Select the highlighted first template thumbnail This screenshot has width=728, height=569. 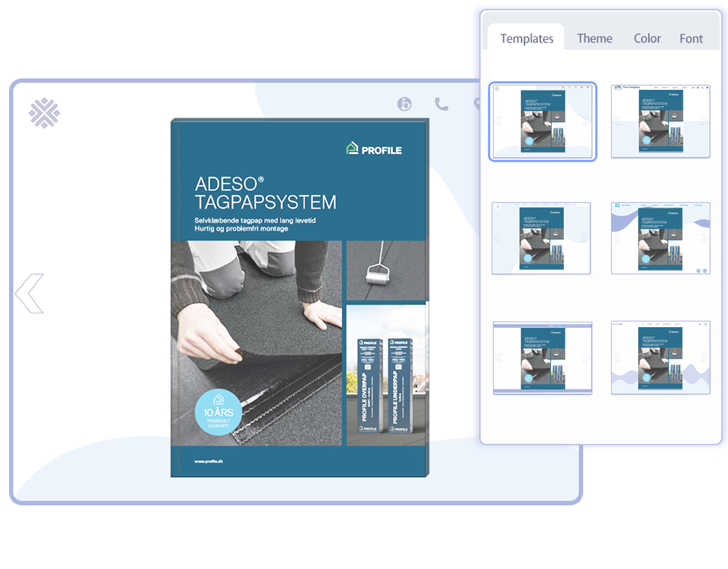(542, 121)
